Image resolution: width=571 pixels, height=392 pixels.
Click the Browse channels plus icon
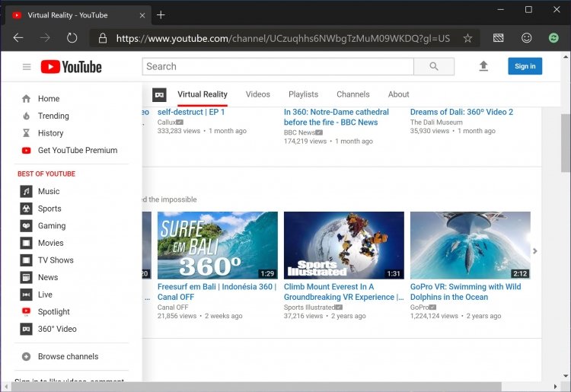(x=26, y=356)
